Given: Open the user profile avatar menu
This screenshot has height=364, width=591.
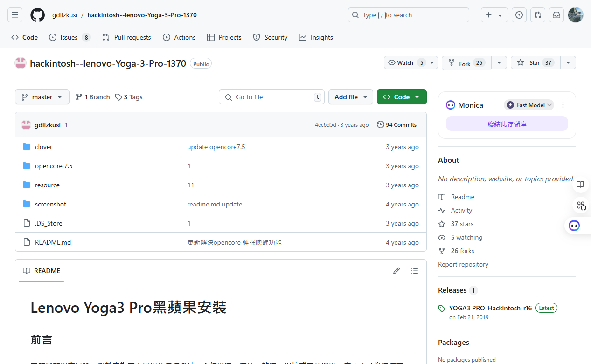Looking at the screenshot, I should pyautogui.click(x=576, y=15).
